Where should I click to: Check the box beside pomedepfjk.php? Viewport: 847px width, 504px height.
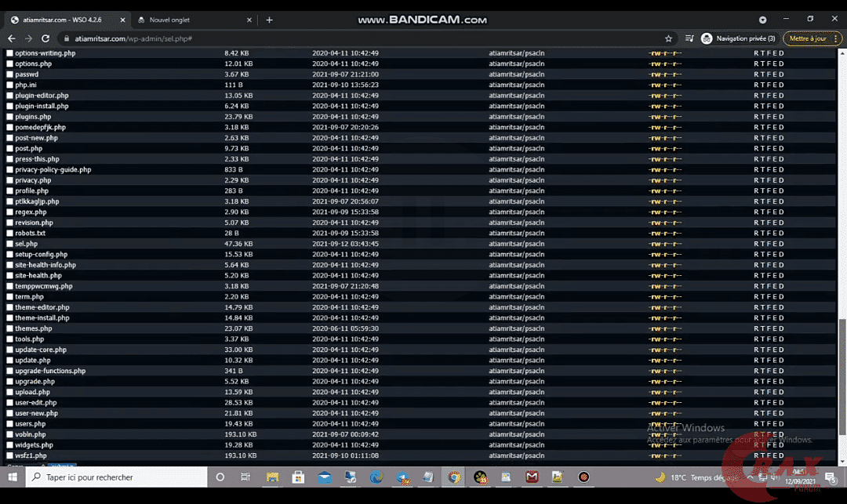point(9,127)
